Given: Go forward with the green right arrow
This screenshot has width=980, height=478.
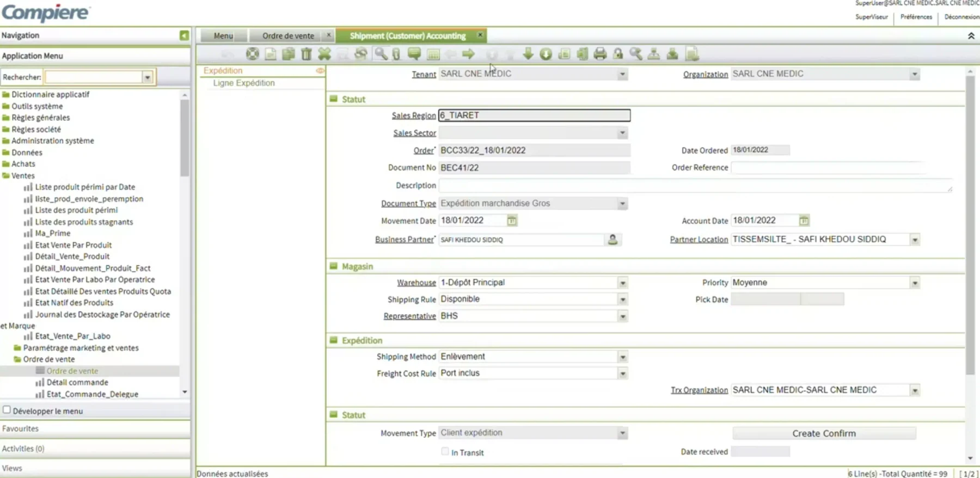Looking at the screenshot, I should (x=468, y=54).
